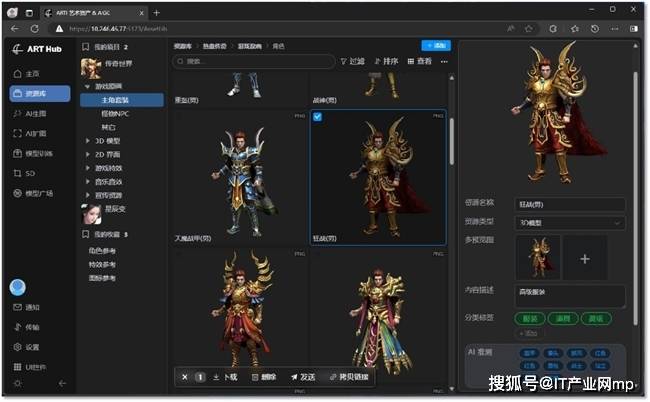Screen dimensions: 650x402
Task: Edit the 资源名称 name field
Action: tap(569, 204)
